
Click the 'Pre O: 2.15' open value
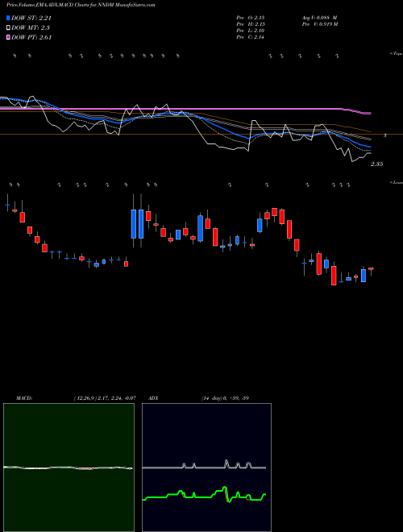coord(251,18)
